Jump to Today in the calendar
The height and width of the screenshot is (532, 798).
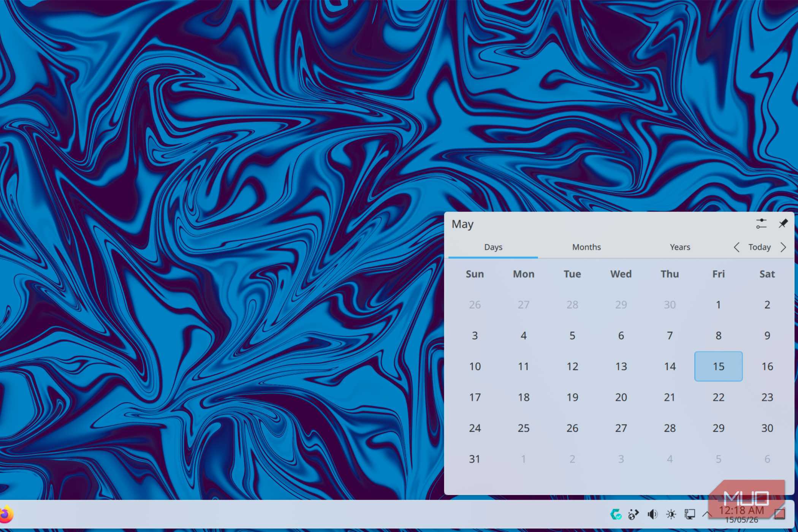pyautogui.click(x=760, y=247)
